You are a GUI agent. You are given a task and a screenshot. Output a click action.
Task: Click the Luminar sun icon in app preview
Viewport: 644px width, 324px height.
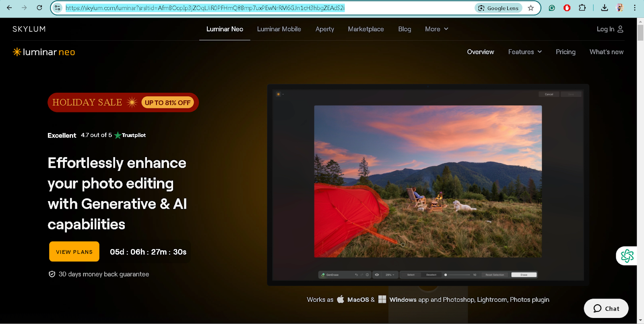coord(278,94)
